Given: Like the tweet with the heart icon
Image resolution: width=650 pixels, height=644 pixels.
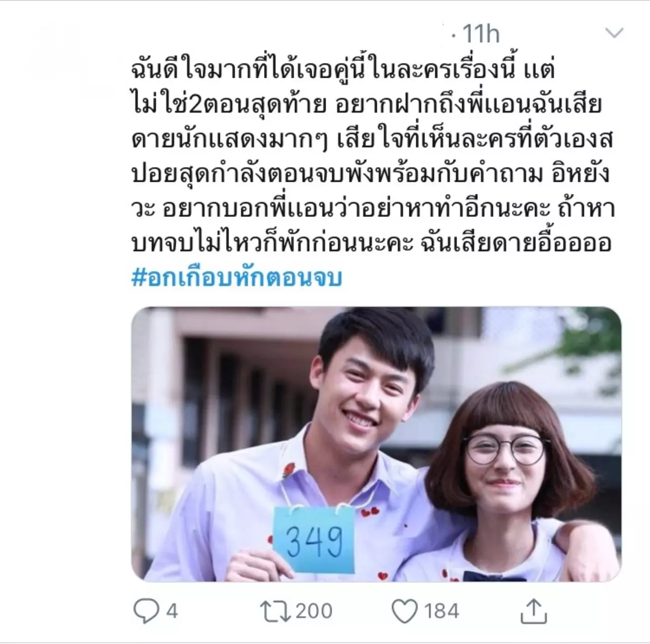Looking at the screenshot, I should pos(405,611).
